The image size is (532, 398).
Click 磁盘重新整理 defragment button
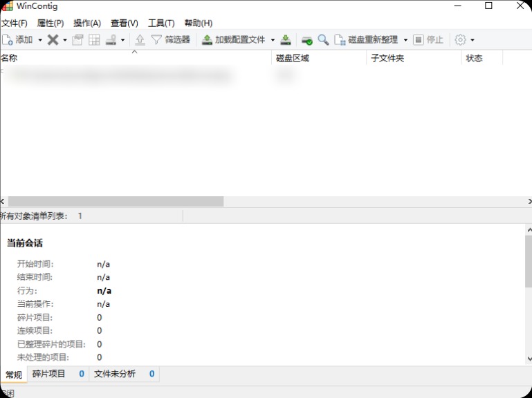[x=366, y=40]
